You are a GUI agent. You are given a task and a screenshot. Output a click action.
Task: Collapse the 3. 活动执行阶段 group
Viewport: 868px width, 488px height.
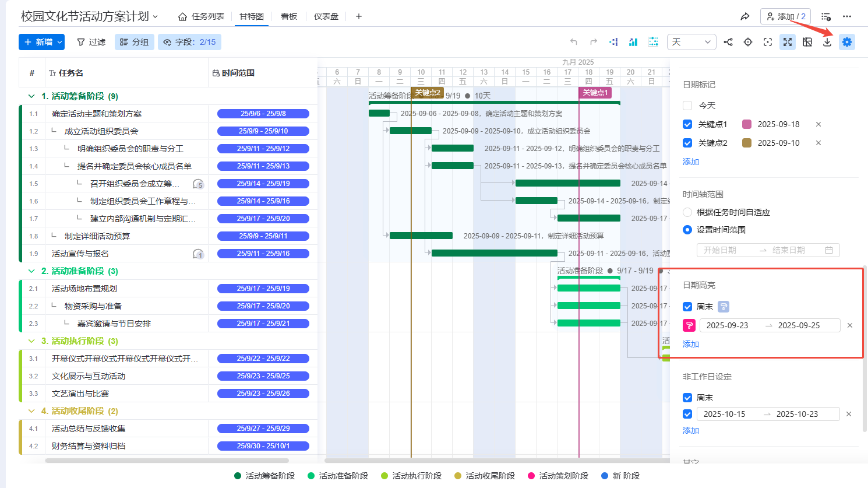click(31, 341)
